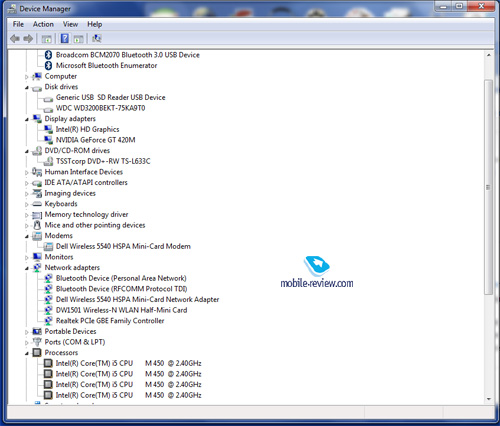
Task: Expand the Computer node
Action: pos(27,77)
